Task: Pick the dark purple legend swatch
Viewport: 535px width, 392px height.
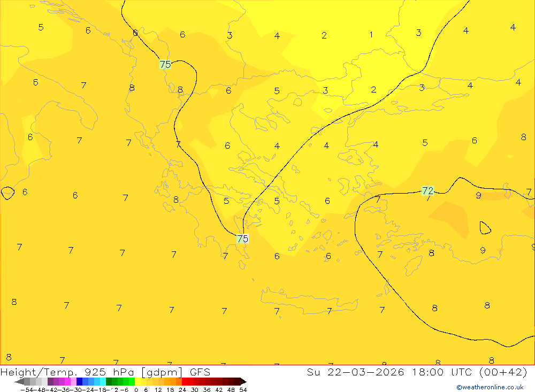Action: click(50, 382)
